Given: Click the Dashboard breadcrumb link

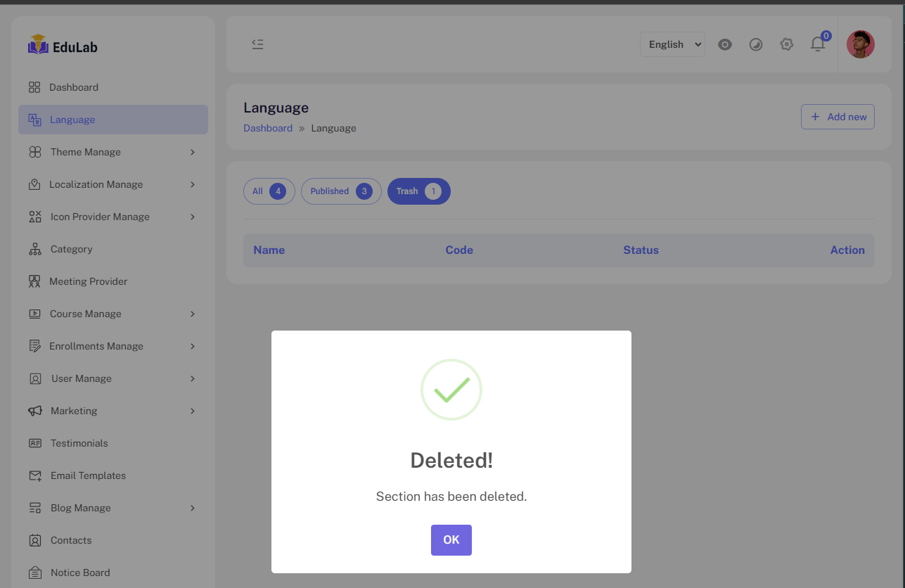Looking at the screenshot, I should 268,128.
